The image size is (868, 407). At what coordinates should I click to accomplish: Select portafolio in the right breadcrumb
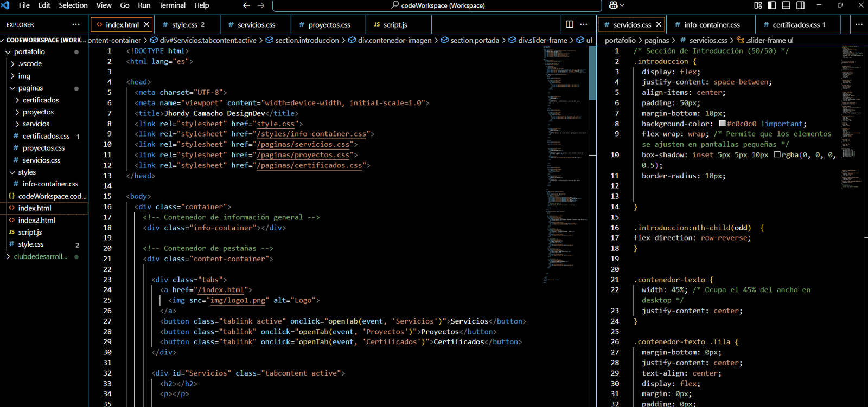coord(620,40)
